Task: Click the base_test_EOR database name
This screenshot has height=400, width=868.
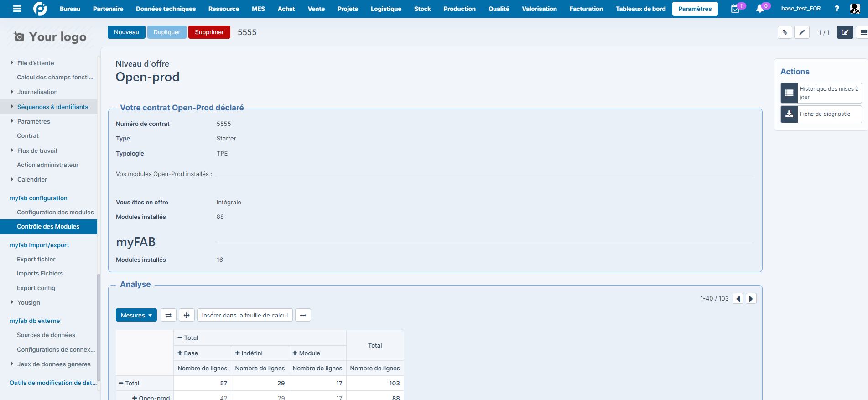Action: [800, 9]
